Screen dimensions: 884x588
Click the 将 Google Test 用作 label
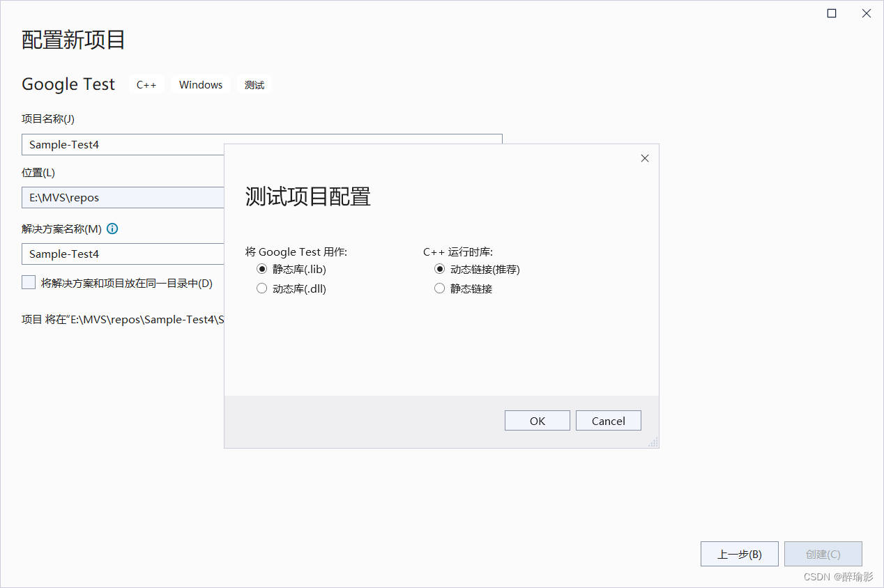[x=296, y=252]
